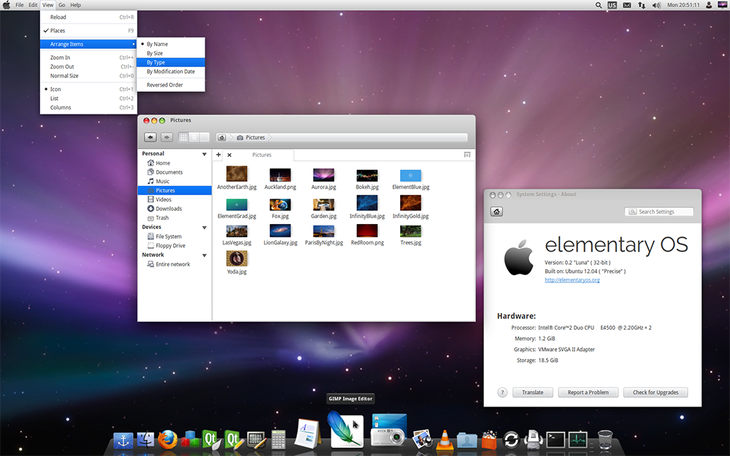Go forward in the Pictures file window
The image size is (730, 456).
(x=167, y=137)
